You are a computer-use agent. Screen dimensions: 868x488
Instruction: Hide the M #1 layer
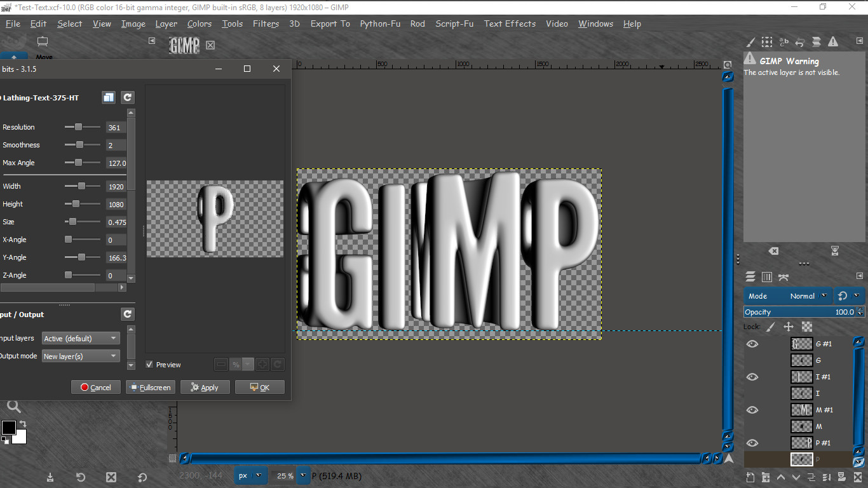(x=752, y=410)
